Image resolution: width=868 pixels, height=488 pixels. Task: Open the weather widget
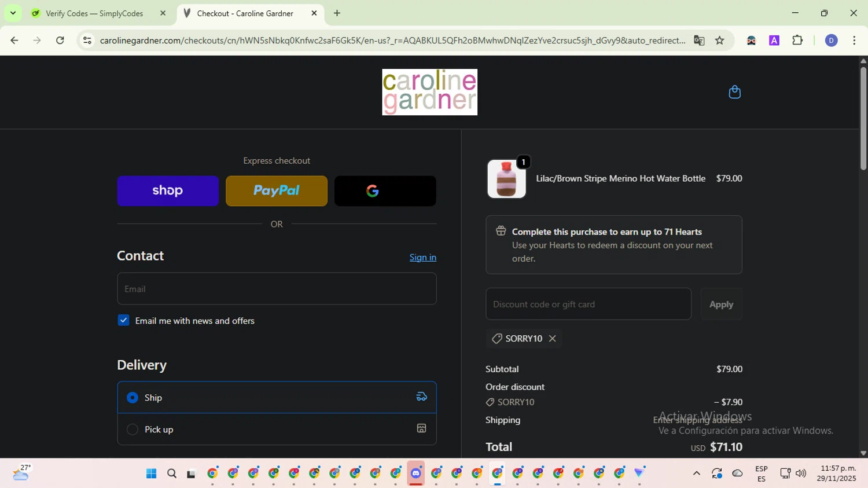point(21,473)
